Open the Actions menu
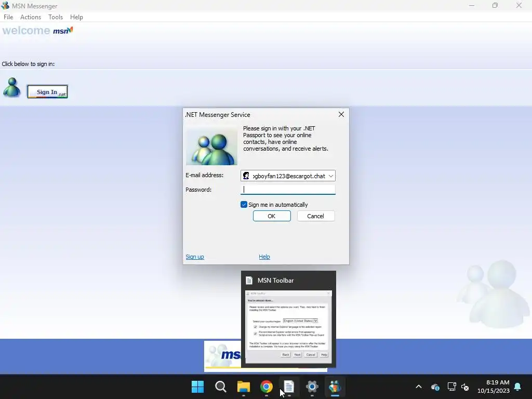 click(31, 17)
